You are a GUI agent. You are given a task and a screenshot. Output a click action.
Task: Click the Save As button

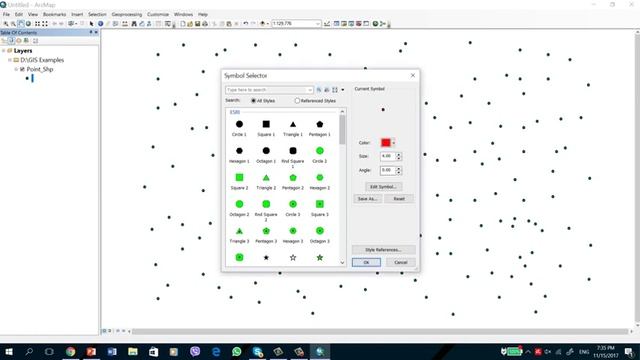[367, 199]
